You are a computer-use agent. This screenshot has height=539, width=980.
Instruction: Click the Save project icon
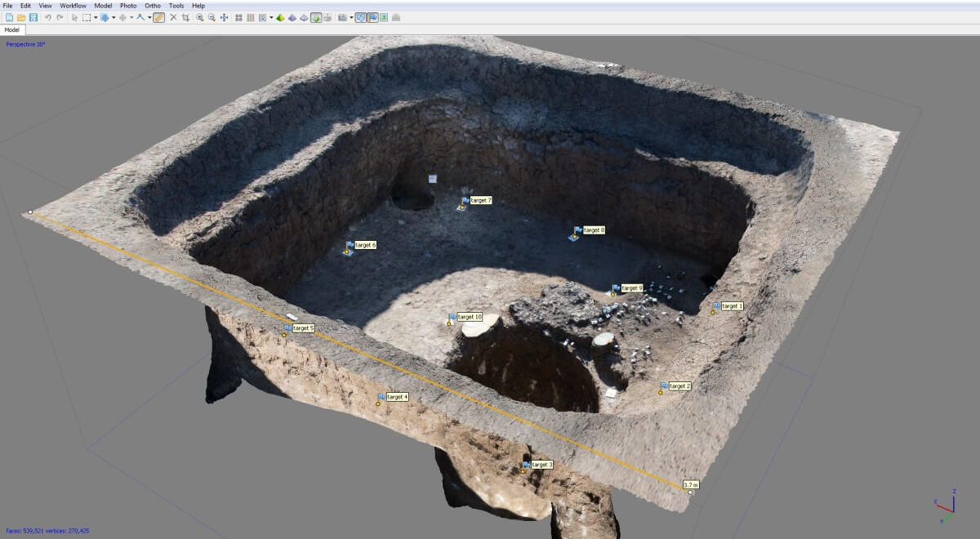(x=33, y=17)
